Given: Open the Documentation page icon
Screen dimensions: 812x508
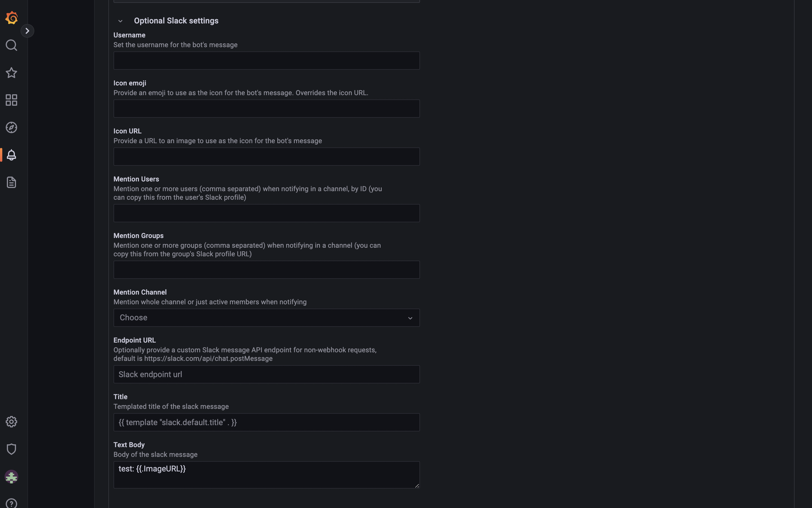Looking at the screenshot, I should 11,182.
